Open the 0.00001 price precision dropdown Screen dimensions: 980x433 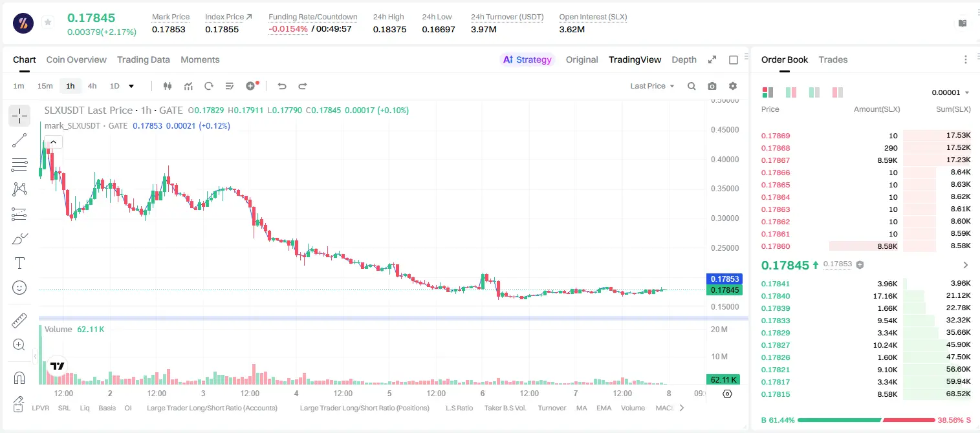pos(950,92)
